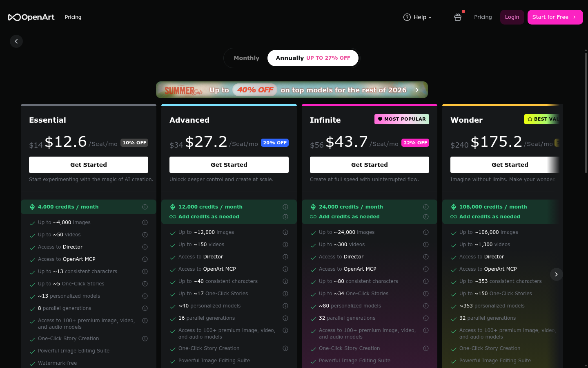Click the Wonder plan price $175.2
Image resolution: width=588 pixels, height=368 pixels.
point(496,142)
